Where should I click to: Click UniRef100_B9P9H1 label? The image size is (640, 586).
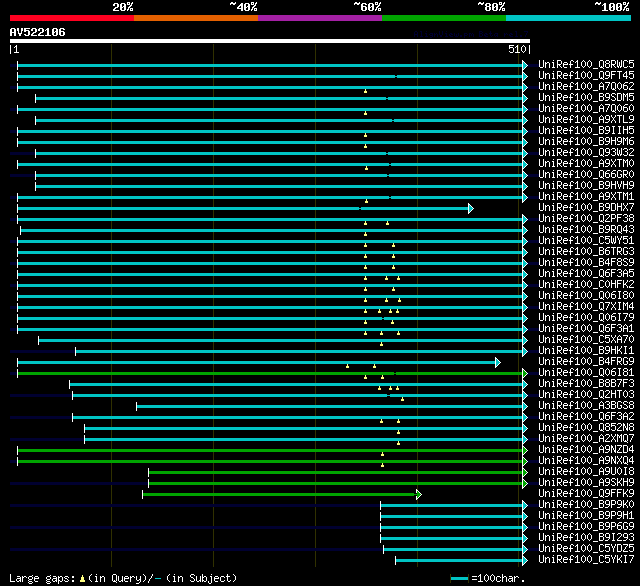(x=586, y=516)
